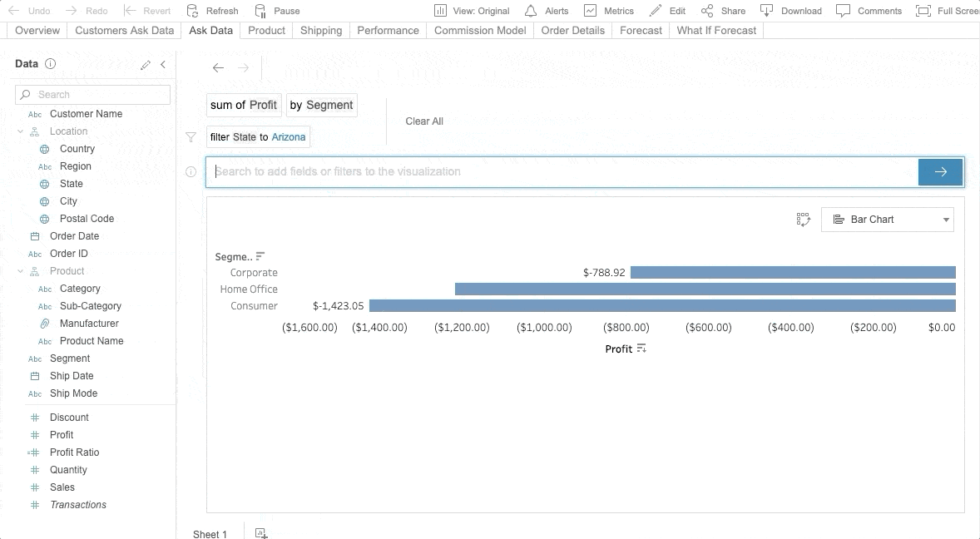Click the Ask Data query search box
The image size is (980, 539).
(562, 172)
